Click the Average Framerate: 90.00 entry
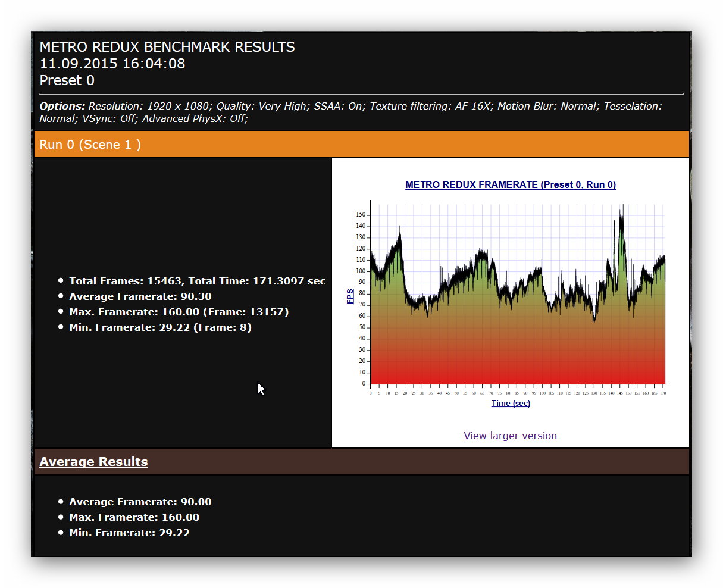The height and width of the screenshot is (588, 723). pos(140,502)
